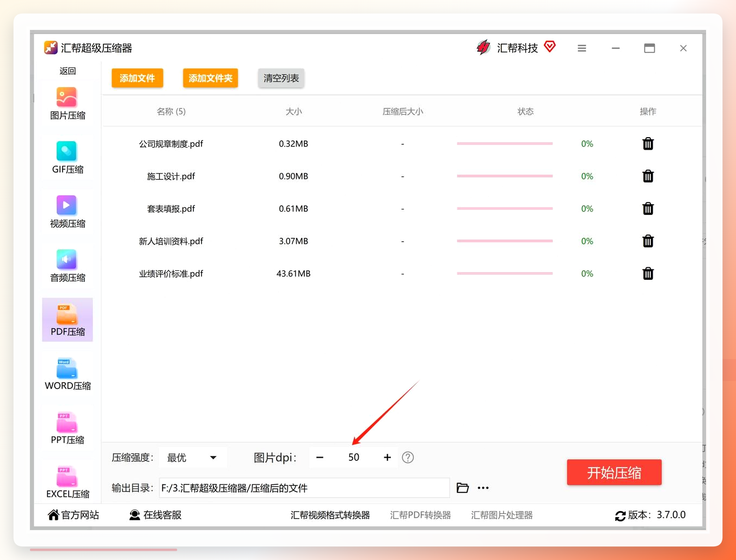The height and width of the screenshot is (560, 736).
Task: Click the 汇帮科技 brand name text
Action: (x=517, y=48)
